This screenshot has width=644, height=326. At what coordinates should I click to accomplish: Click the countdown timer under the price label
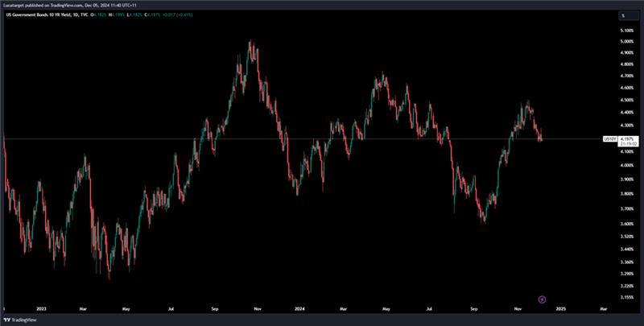point(630,145)
